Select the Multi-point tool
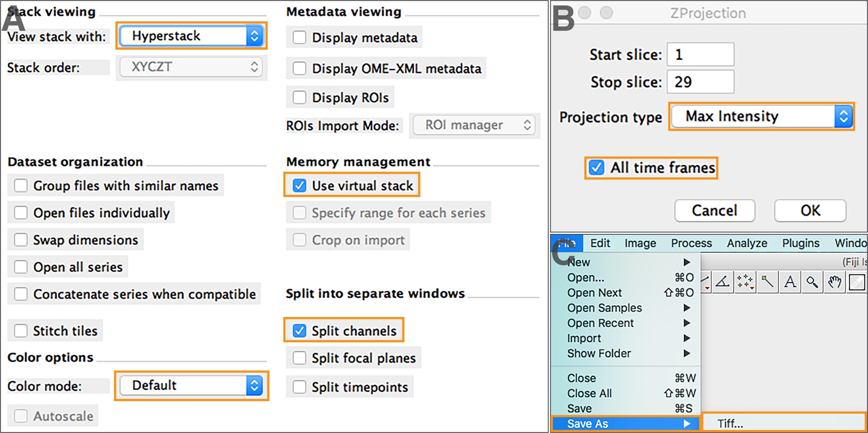Screen dimensions: 868x433 (x=745, y=281)
